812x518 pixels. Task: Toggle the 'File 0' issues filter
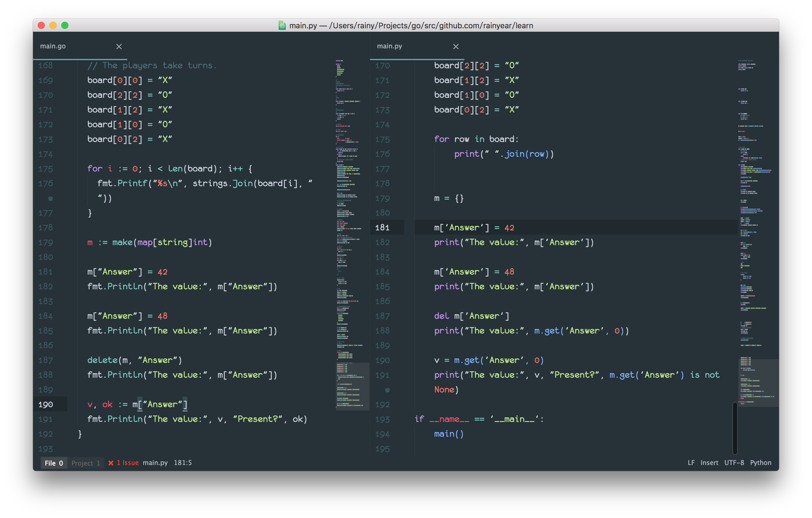point(54,463)
